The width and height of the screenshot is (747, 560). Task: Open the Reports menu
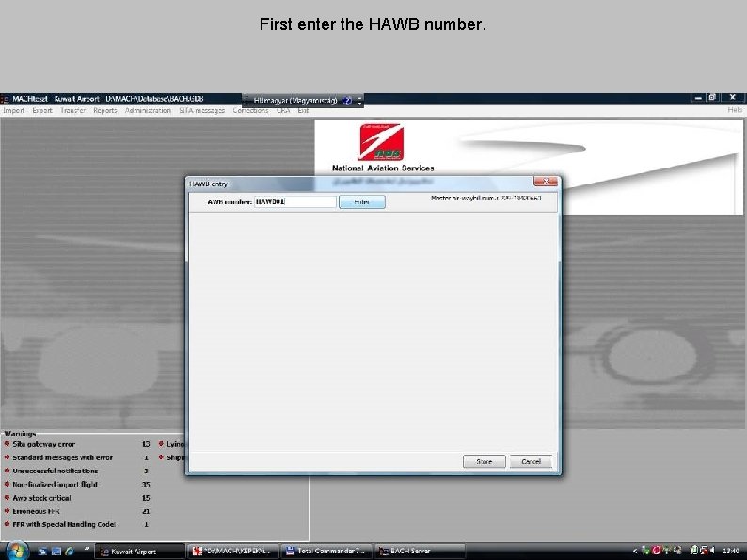coord(104,110)
